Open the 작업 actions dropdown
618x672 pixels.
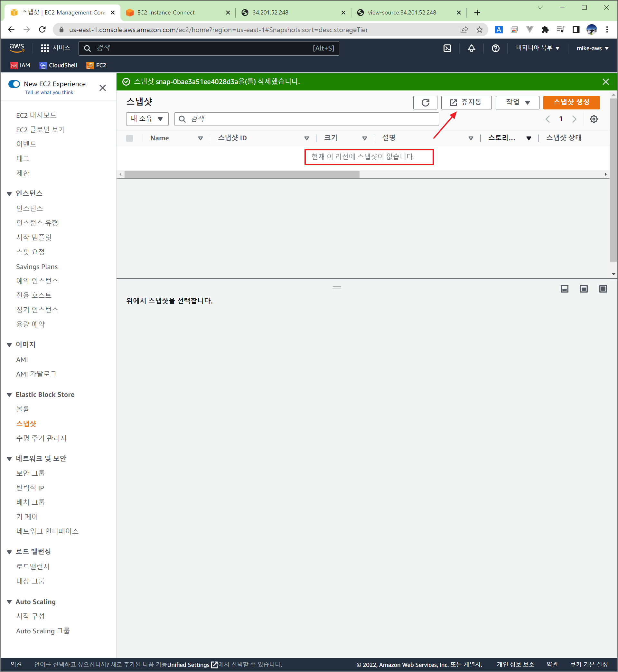(x=517, y=102)
